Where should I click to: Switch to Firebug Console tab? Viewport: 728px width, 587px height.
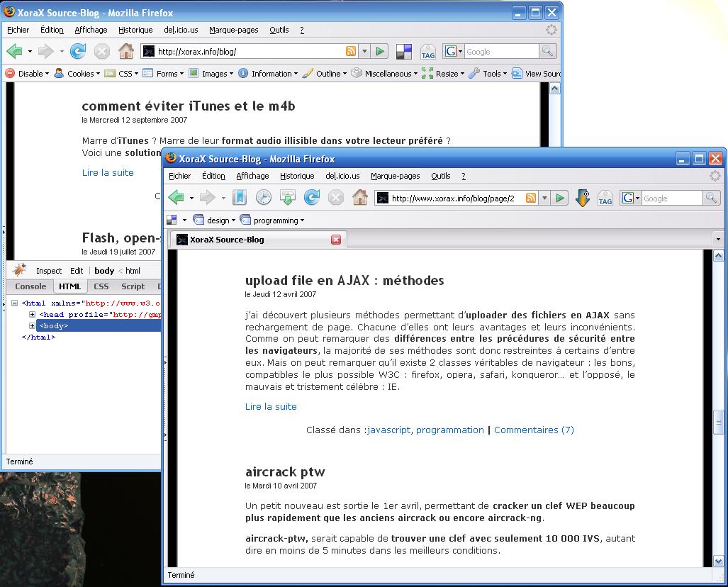pyautogui.click(x=30, y=286)
